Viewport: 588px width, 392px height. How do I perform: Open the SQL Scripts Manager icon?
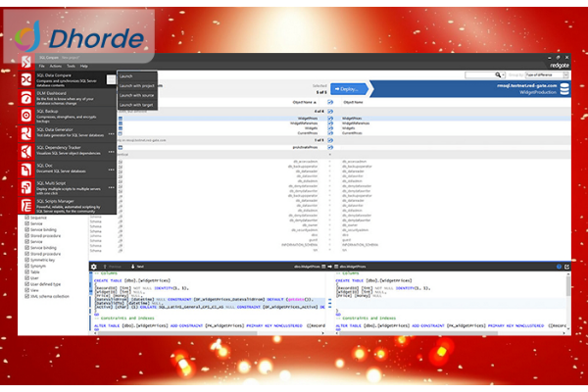[27, 204]
